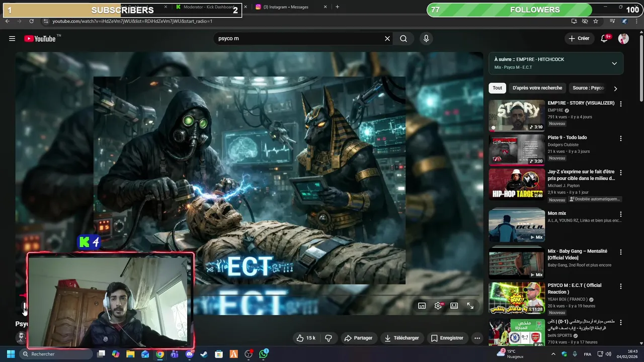Screen dimensions: 644x362
Task: Open Chrome media control button
Action: [x=612, y=21]
